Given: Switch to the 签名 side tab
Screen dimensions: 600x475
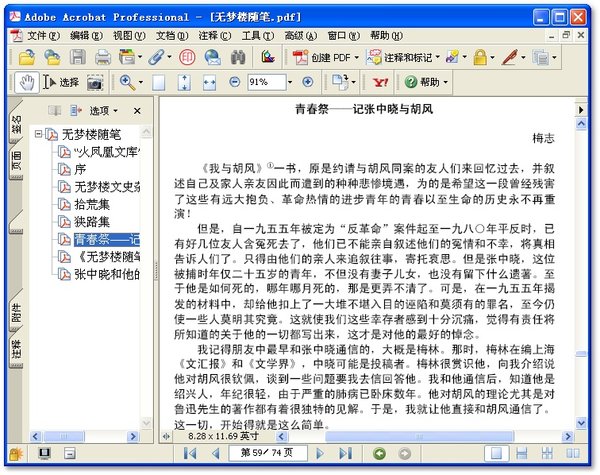Looking at the screenshot, I should coord(17,124).
